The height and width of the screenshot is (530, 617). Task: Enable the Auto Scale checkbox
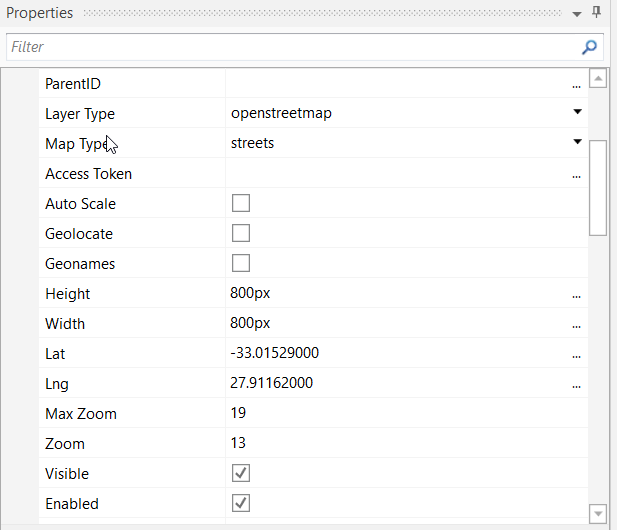(x=241, y=204)
